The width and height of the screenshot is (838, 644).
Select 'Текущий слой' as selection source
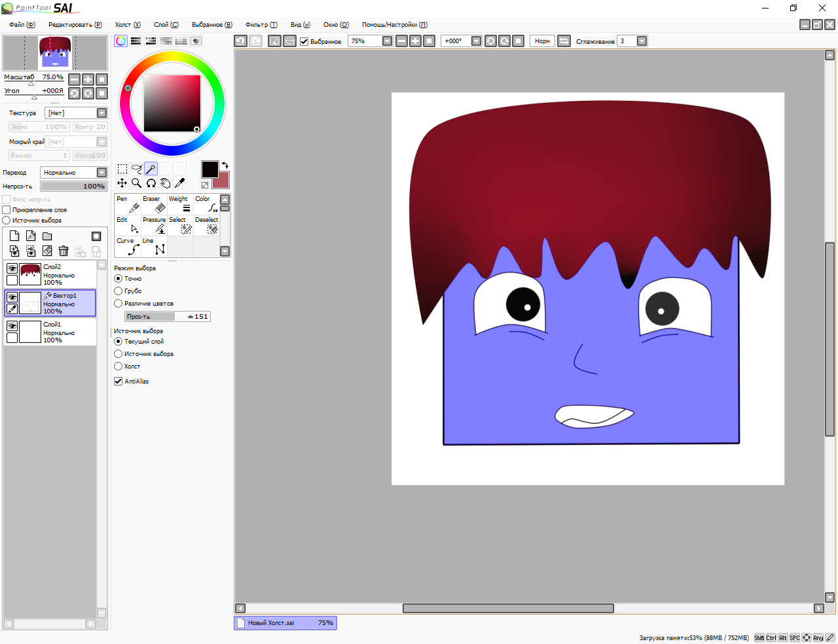tap(118, 342)
